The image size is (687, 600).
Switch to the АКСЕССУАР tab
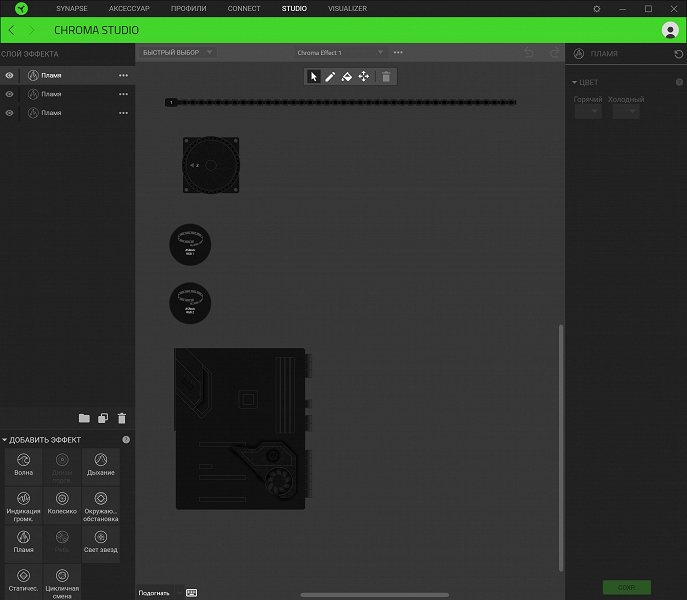(129, 9)
